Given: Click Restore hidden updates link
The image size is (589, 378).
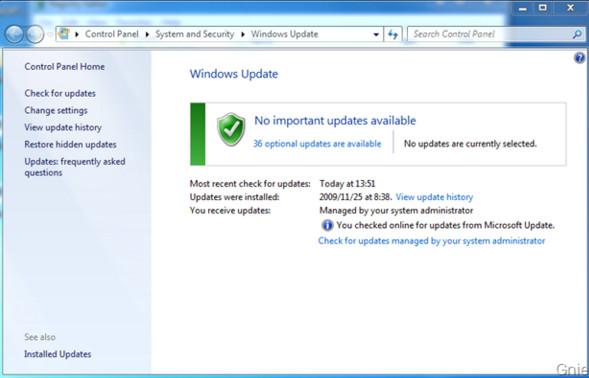Looking at the screenshot, I should [70, 144].
